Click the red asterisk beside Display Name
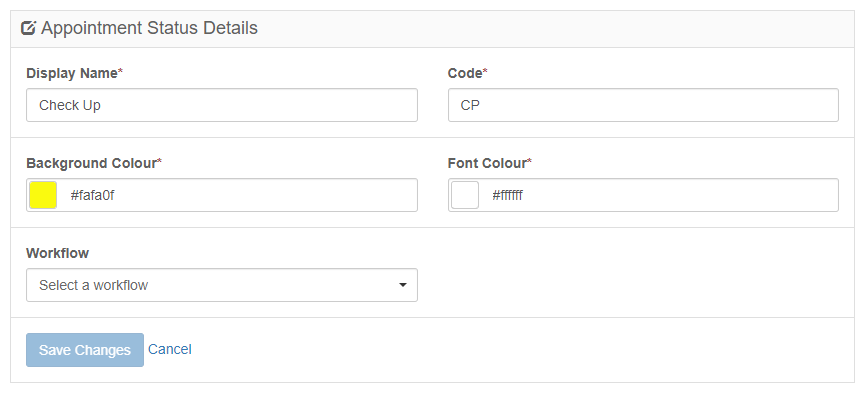This screenshot has width=867, height=394. (121, 71)
